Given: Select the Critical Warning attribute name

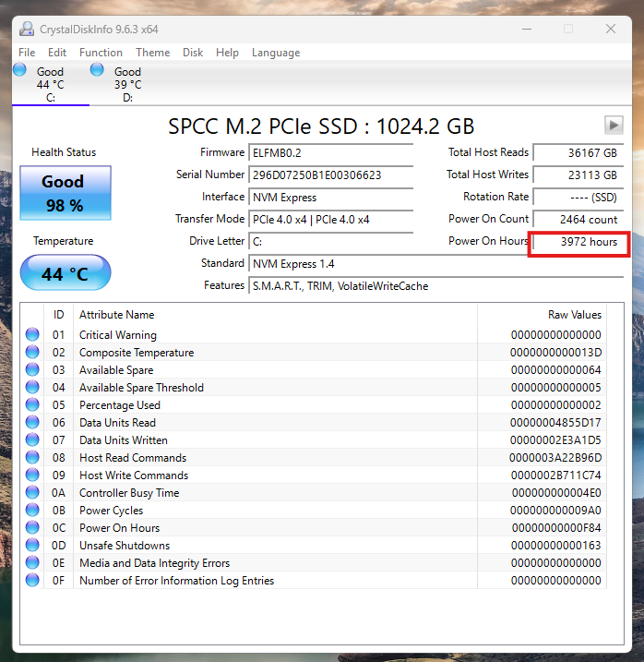Looking at the screenshot, I should tap(118, 335).
